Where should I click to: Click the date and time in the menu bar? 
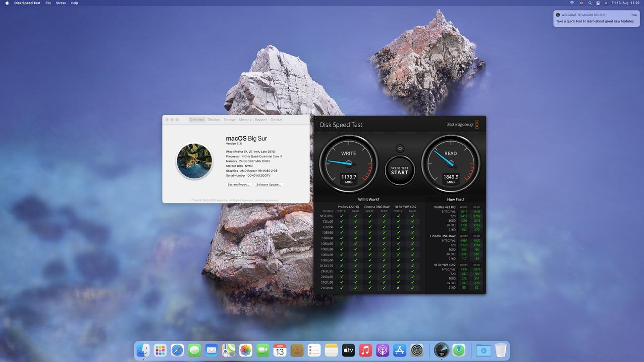pyautogui.click(x=625, y=3)
